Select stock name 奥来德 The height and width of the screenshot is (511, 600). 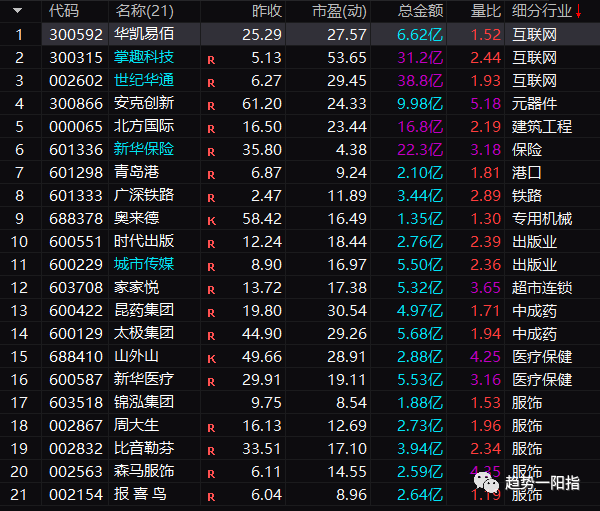pyautogui.click(x=136, y=218)
